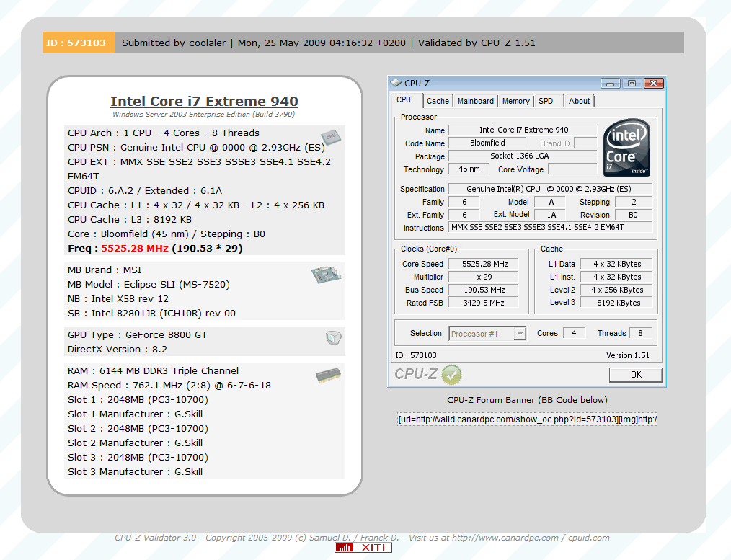Screen dimensions: 731x560
Task: Click the Rated FSB 3429.5 MHz value
Action: (x=484, y=303)
